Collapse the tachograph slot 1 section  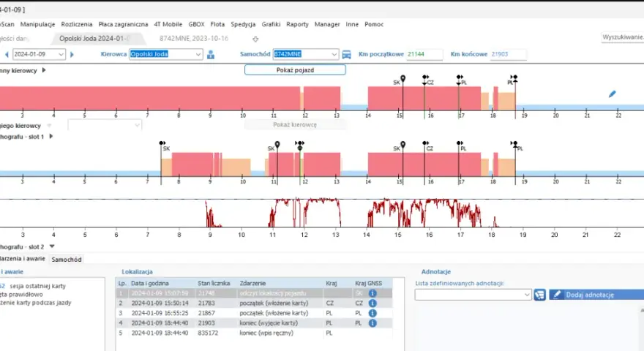[51, 136]
